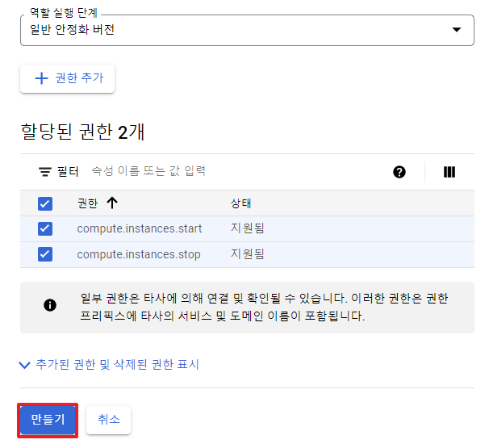Toggle the select-all checkbox in table header
This screenshot has height=448, width=489.
[x=45, y=203]
